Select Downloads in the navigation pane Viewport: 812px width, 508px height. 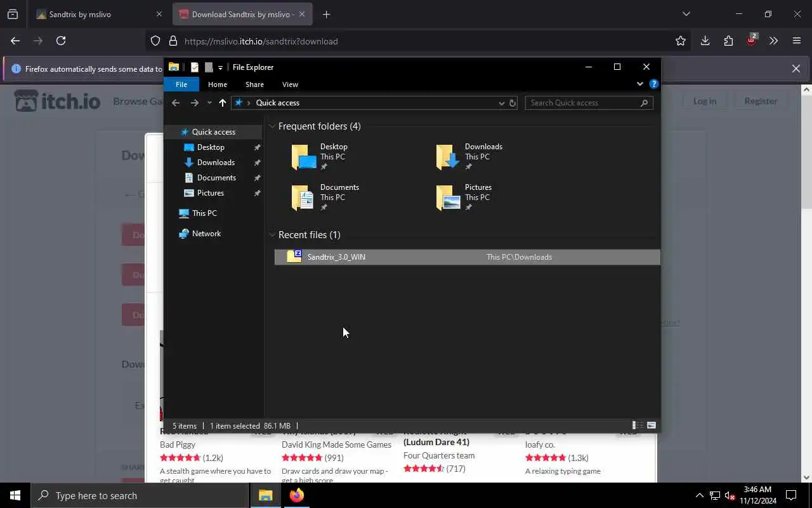coord(216,163)
